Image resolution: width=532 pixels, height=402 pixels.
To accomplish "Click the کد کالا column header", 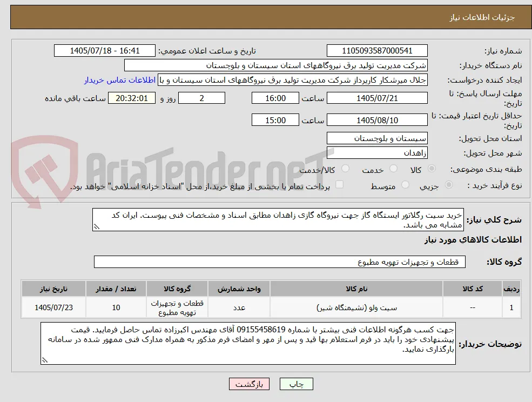I will click(472, 289).
